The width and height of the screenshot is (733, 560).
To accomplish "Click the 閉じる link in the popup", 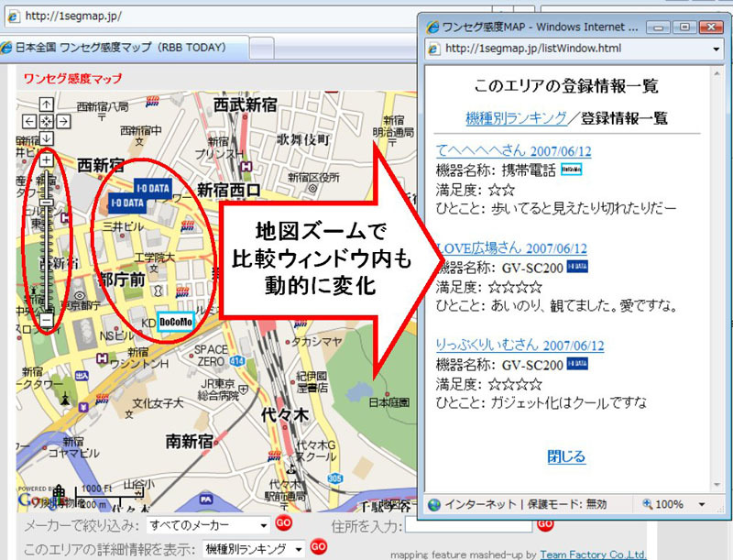I will coord(566,456).
